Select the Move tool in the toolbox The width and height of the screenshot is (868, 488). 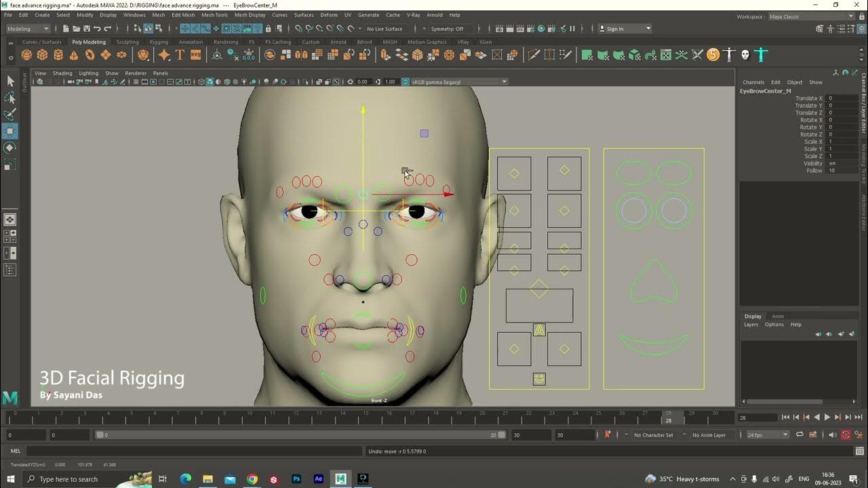[10, 131]
